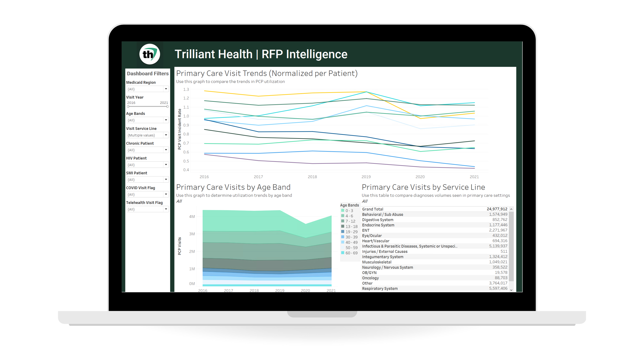Click the Age Bands legend title
This screenshot has width=644, height=362.
click(x=349, y=205)
